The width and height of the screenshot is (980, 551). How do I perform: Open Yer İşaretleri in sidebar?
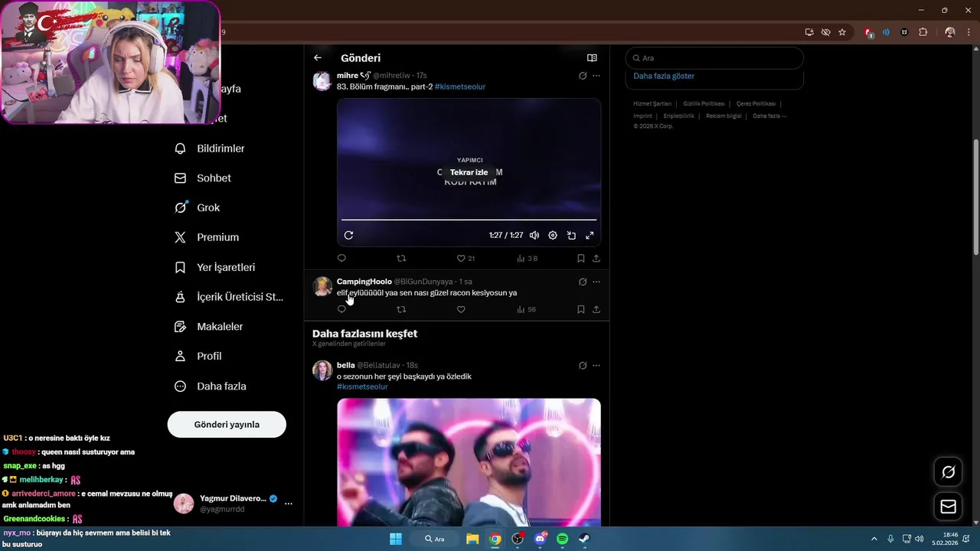pos(214,267)
